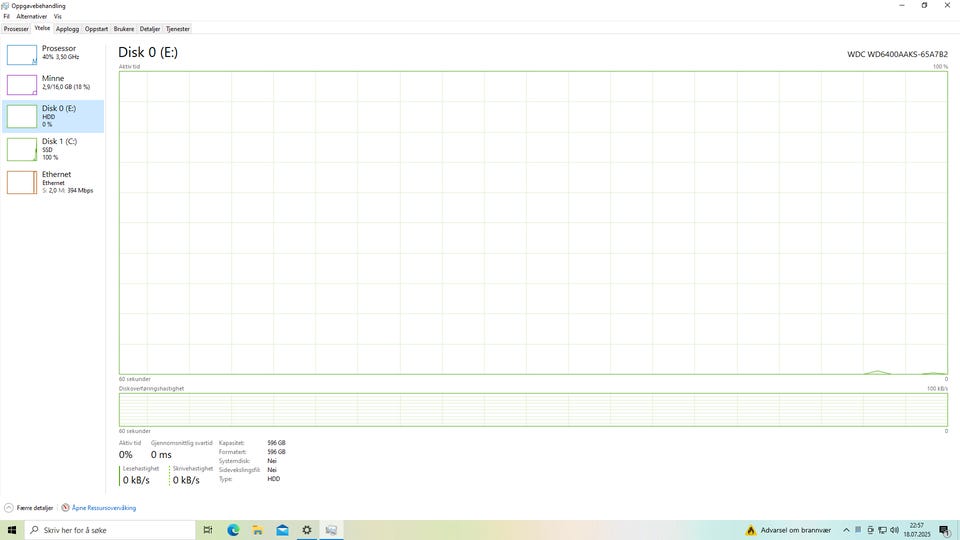This screenshot has height=540, width=960.
Task: Click the Task Manager title bar icon
Action: tap(6, 6)
